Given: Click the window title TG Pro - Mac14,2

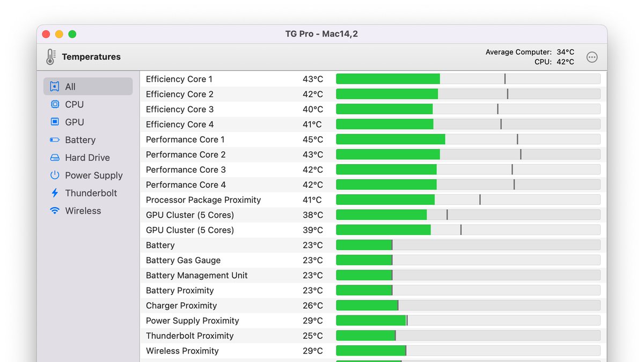Looking at the screenshot, I should [x=321, y=34].
